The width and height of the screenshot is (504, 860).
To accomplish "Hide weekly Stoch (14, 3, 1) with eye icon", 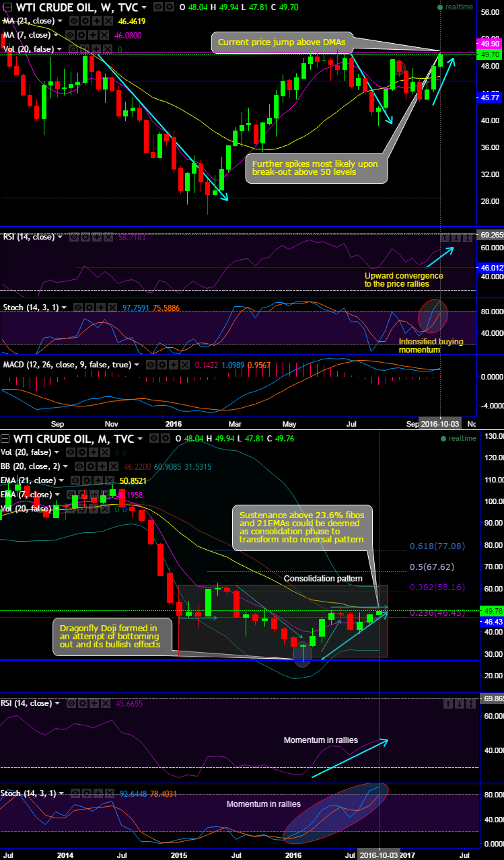I will click(78, 308).
